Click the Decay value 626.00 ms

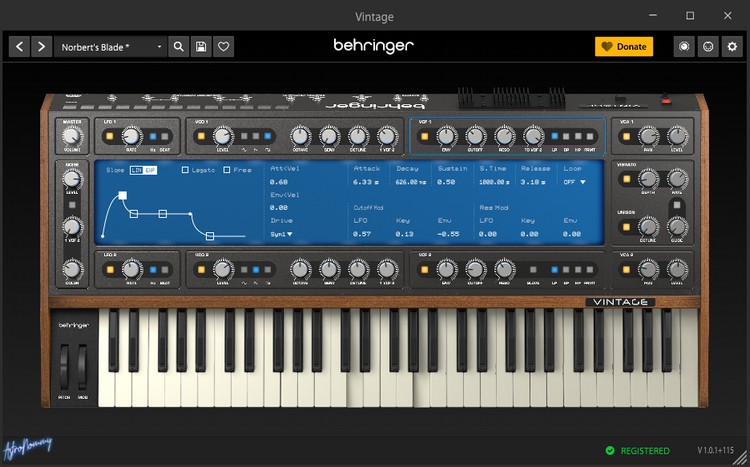411,182
